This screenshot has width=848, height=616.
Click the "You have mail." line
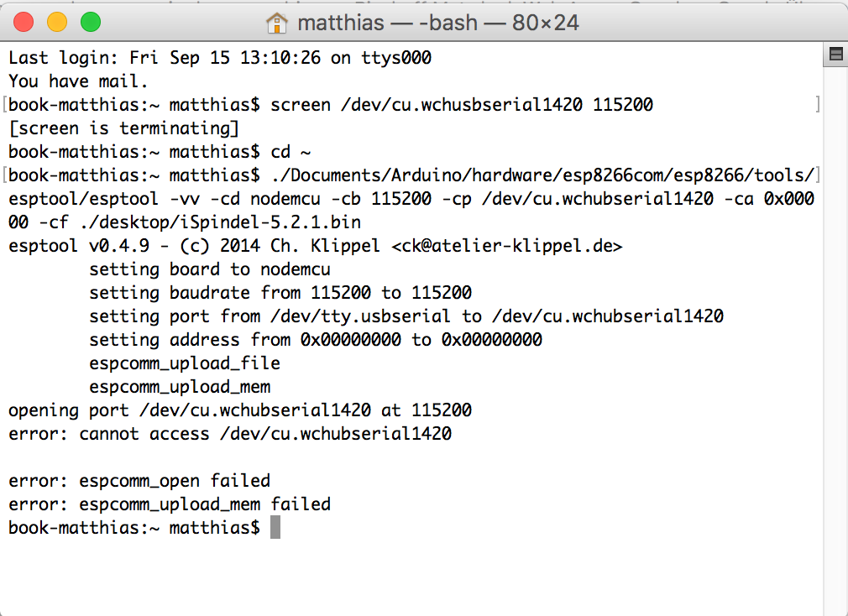tap(78, 81)
